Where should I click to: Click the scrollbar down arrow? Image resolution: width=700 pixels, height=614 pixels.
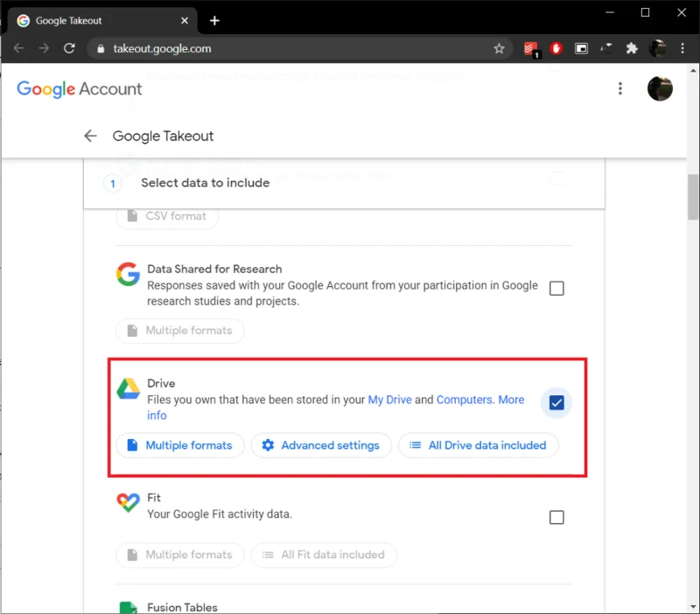(x=693, y=606)
